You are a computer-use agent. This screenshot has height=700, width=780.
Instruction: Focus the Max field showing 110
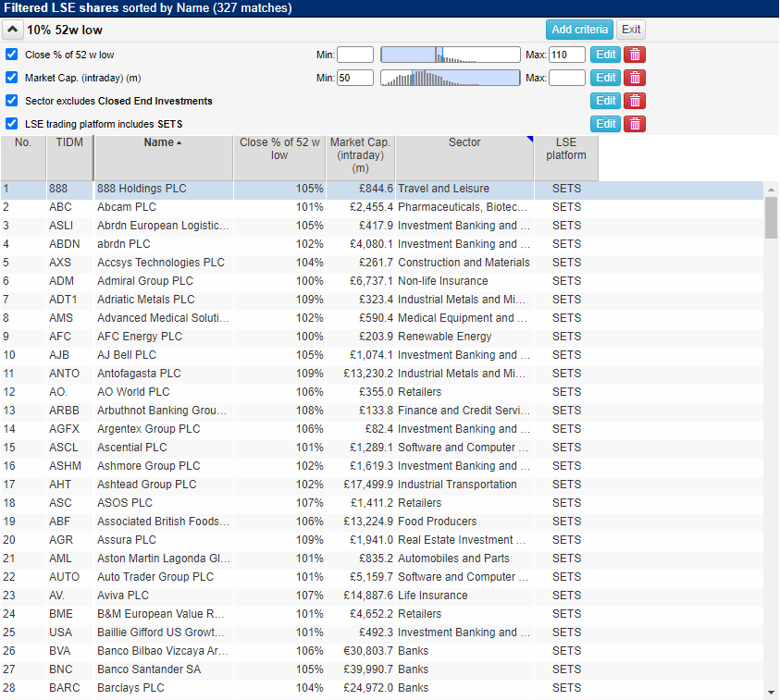(x=567, y=55)
